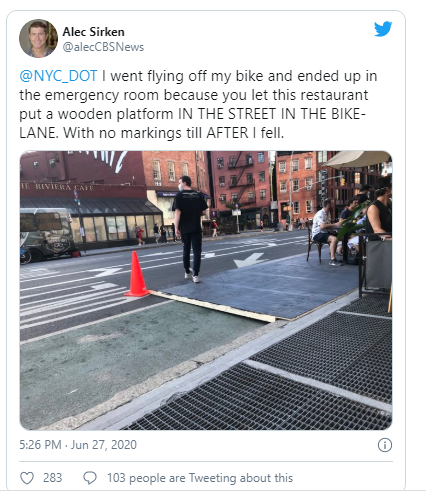Open replies via the speech bubble icon
Image resolution: width=426 pixels, height=495 pixels.
(90, 478)
